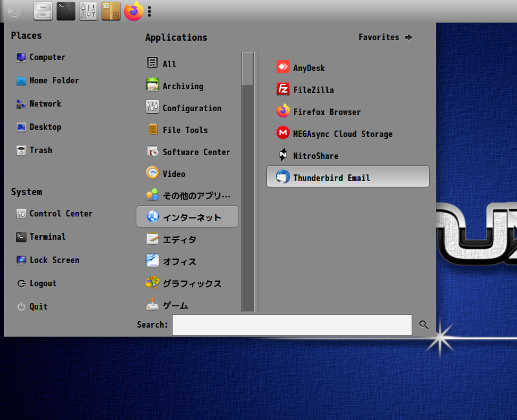Select the インターネット category
This screenshot has width=517, height=420.
pos(187,216)
